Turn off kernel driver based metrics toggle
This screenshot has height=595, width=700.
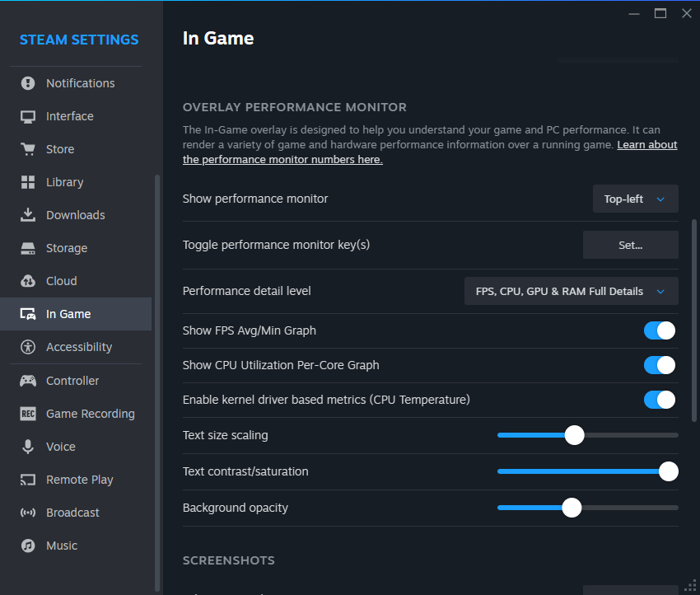(x=660, y=400)
